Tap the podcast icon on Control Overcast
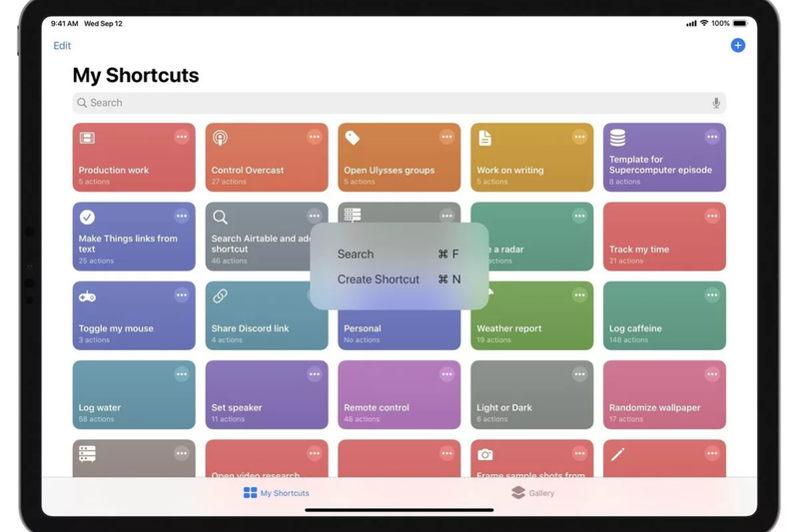Screen dimensions: 799x532 (x=220, y=138)
